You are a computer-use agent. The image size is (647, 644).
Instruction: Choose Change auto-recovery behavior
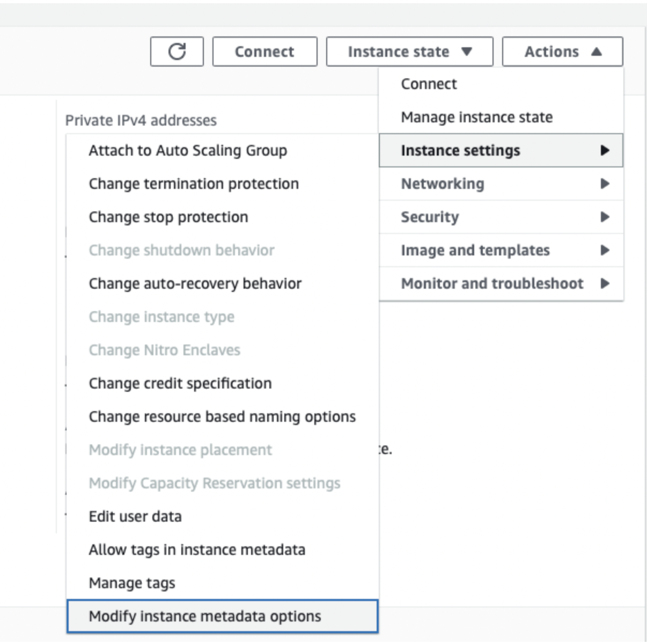(223, 284)
